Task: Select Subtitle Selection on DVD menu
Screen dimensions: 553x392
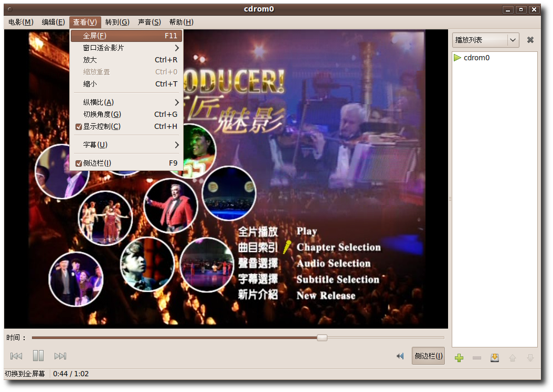Action: click(338, 279)
